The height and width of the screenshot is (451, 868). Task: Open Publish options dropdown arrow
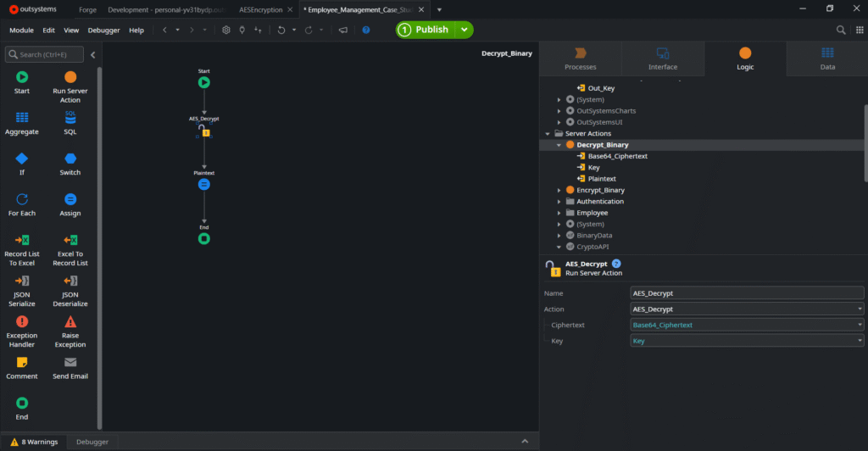465,30
